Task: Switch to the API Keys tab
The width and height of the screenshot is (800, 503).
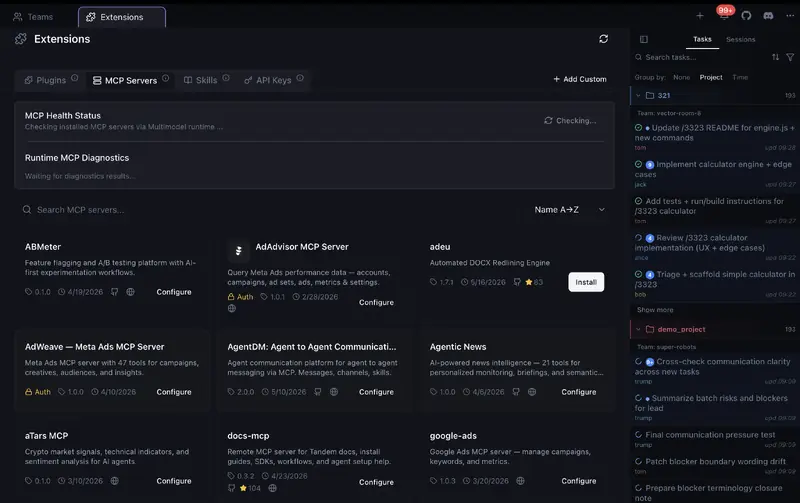Action: [x=268, y=80]
